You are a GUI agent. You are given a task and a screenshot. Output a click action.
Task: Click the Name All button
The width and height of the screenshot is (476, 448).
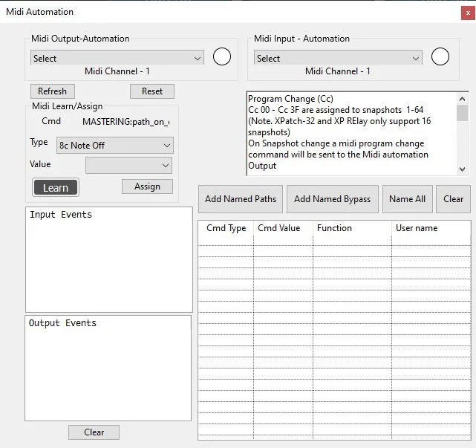[408, 199]
